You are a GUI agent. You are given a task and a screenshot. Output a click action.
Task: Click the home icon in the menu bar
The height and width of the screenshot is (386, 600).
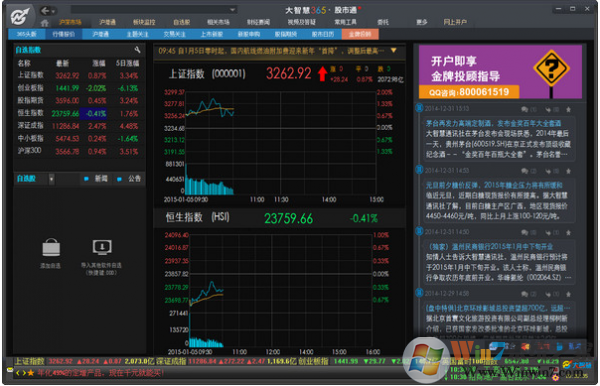point(45,23)
